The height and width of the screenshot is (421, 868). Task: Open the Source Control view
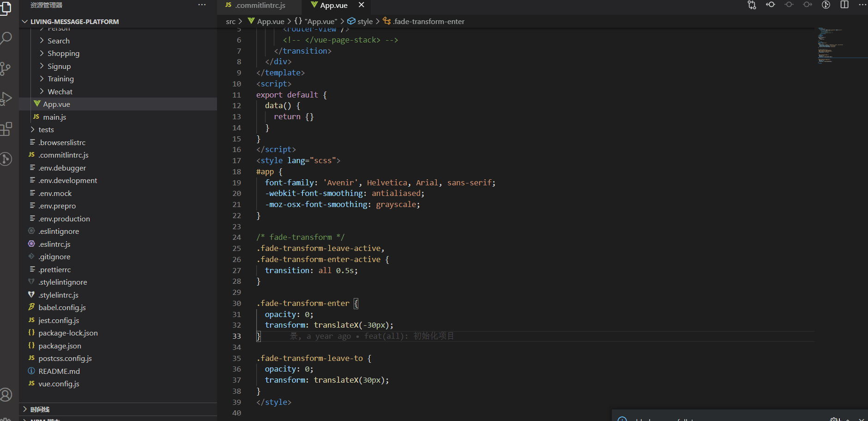(x=6, y=69)
